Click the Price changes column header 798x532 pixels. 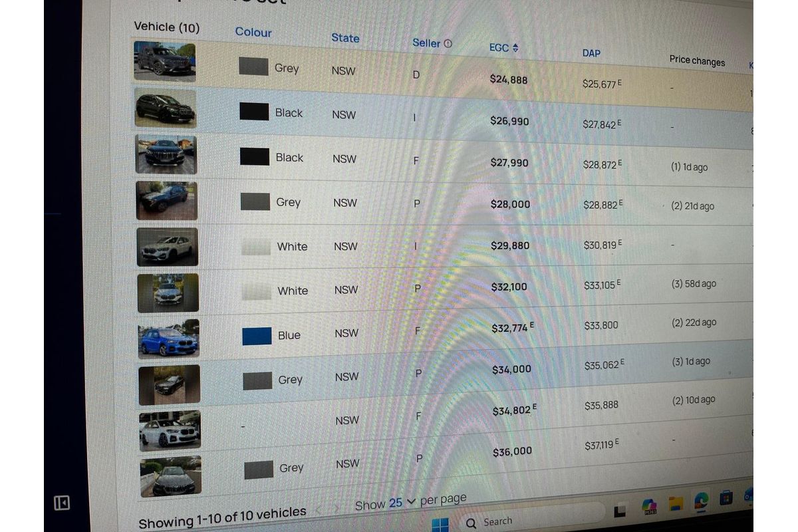tap(697, 61)
